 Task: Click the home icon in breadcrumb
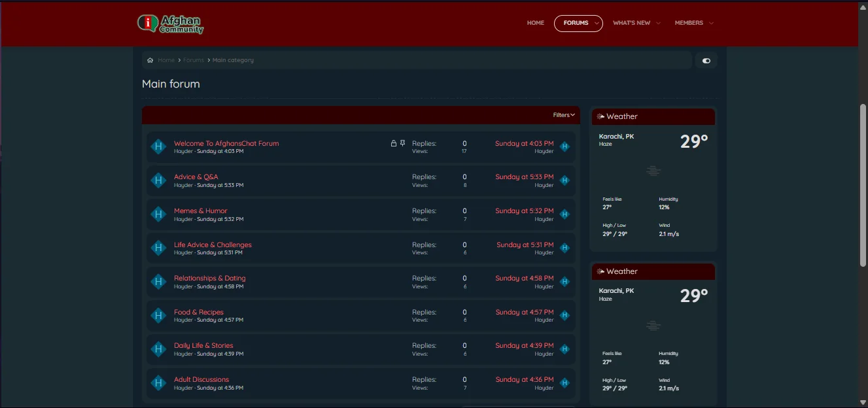(x=150, y=60)
